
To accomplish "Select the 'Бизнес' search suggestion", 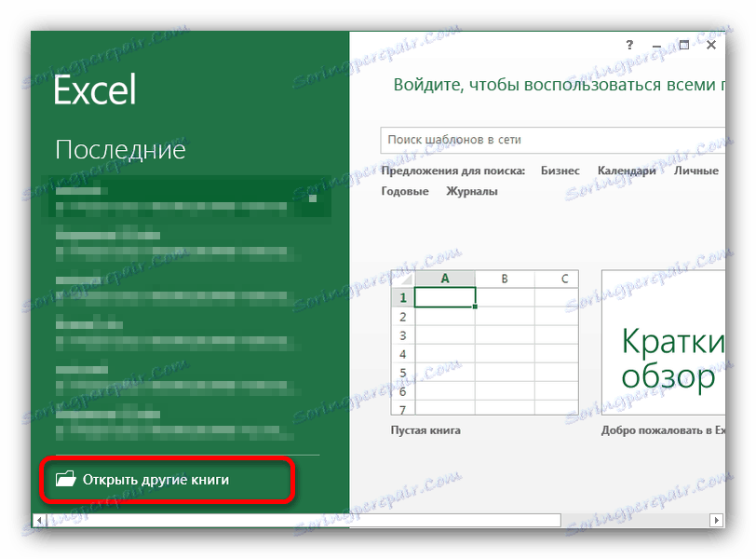I will pyautogui.click(x=560, y=170).
